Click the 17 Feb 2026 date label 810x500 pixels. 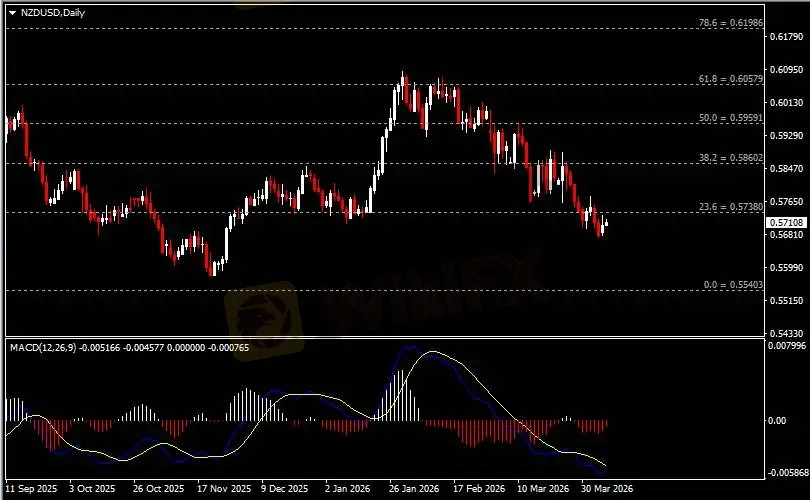(479, 488)
